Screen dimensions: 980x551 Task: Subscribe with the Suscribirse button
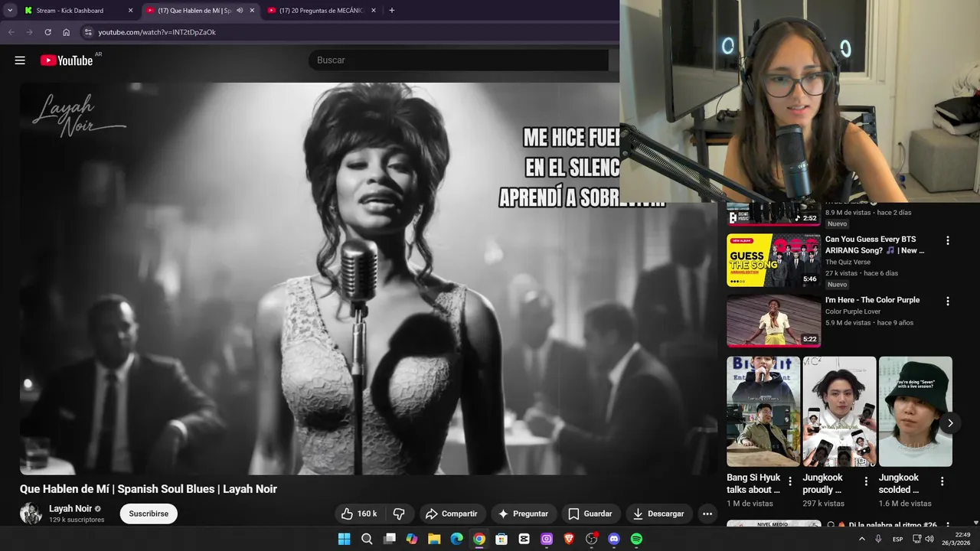click(x=149, y=514)
